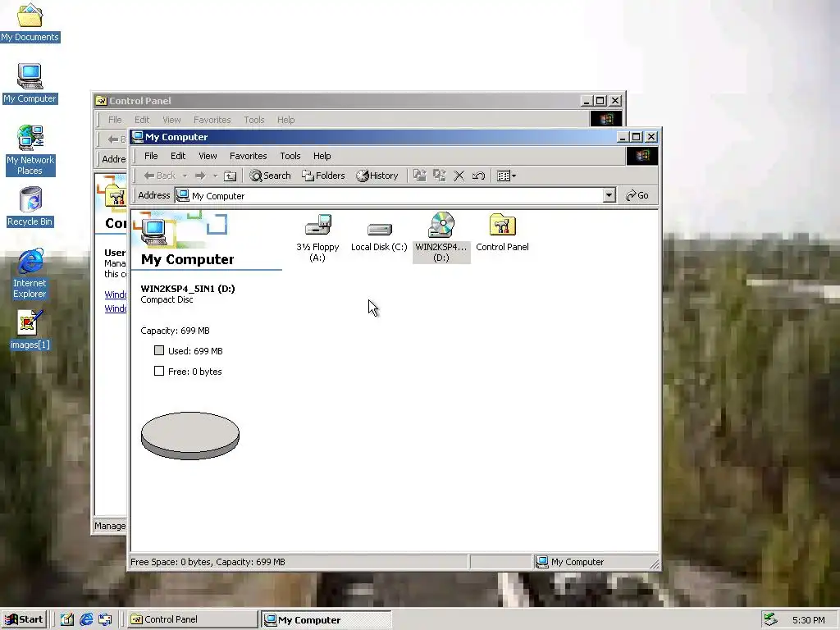840x630 pixels.
Task: Open the Help menu in My Computer
Action: (322, 156)
